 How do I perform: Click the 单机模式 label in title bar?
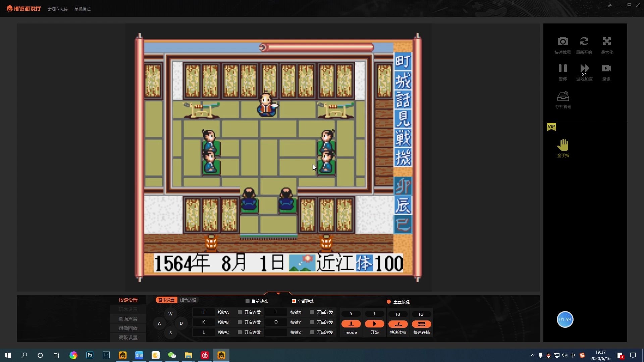[83, 9]
